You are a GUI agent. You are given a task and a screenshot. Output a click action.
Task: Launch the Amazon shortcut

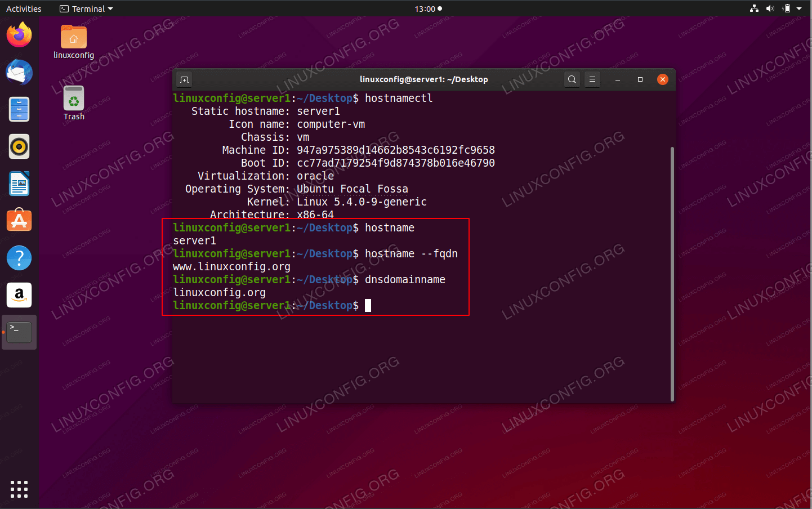19,294
